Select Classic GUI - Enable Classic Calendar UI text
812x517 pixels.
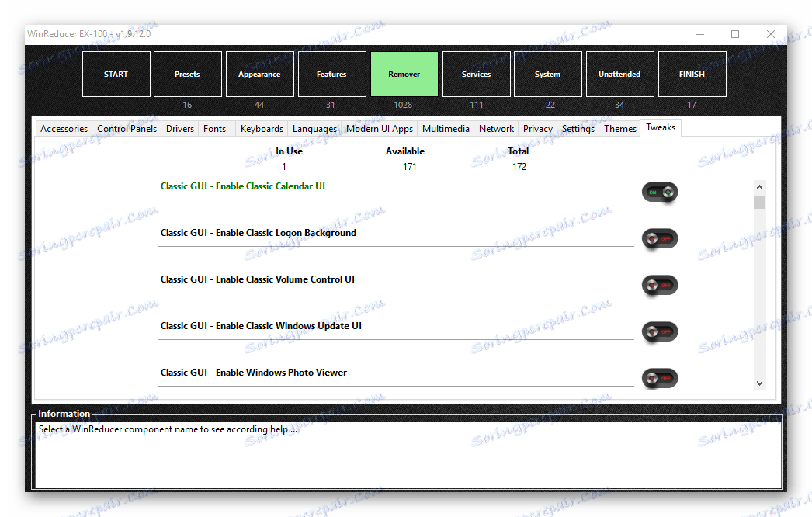coord(243,186)
